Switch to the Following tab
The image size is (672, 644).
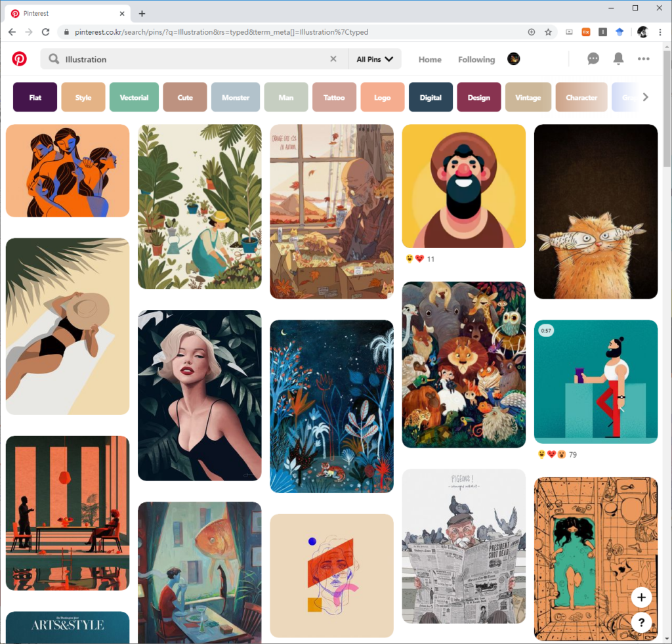[476, 60]
